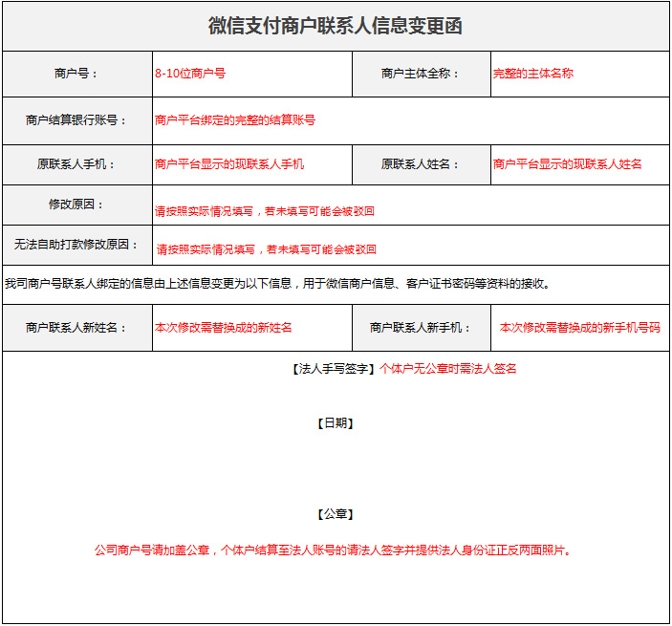Click the 【法人手写签字】 text
Image resolution: width=672 pixels, height=626 pixels.
[x=334, y=369]
